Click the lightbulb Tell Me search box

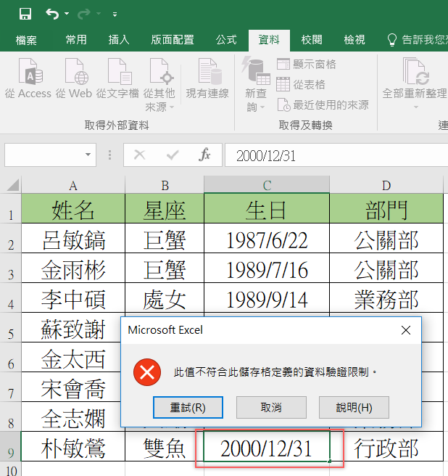(418, 40)
